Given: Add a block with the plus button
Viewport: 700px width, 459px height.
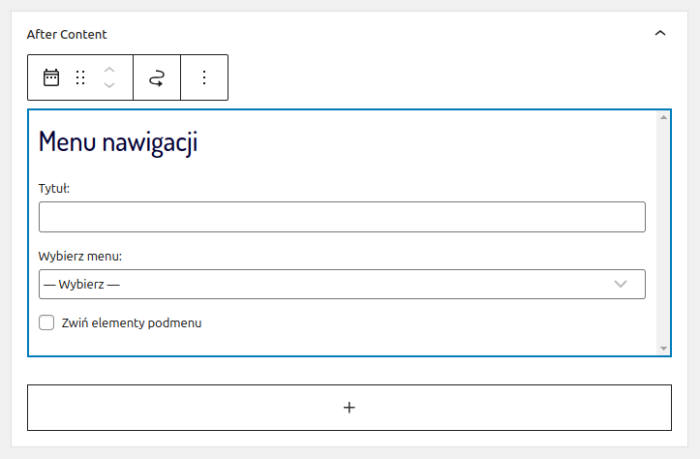Looking at the screenshot, I should coord(349,407).
